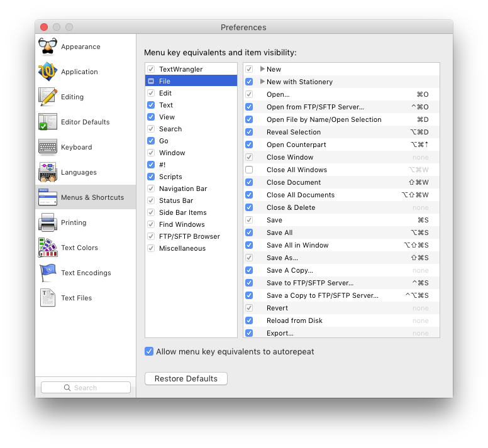The image size is (488, 448).
Task: Select the Edit menu row
Action: [191, 93]
